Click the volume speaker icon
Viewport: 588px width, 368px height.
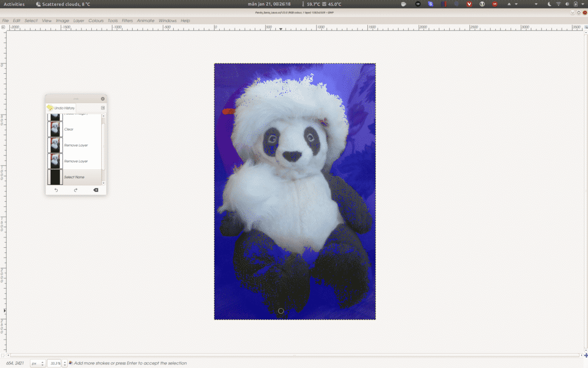[x=567, y=4]
